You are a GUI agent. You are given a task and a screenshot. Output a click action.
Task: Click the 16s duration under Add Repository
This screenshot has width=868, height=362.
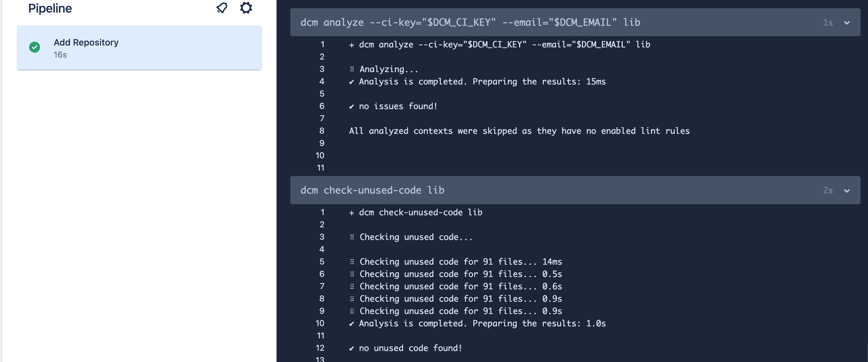click(60, 55)
